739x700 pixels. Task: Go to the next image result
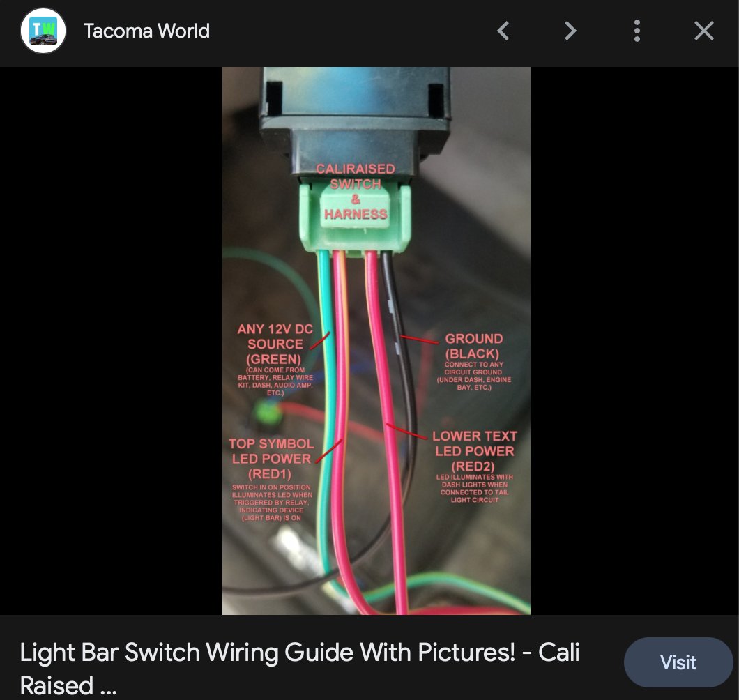pyautogui.click(x=570, y=31)
